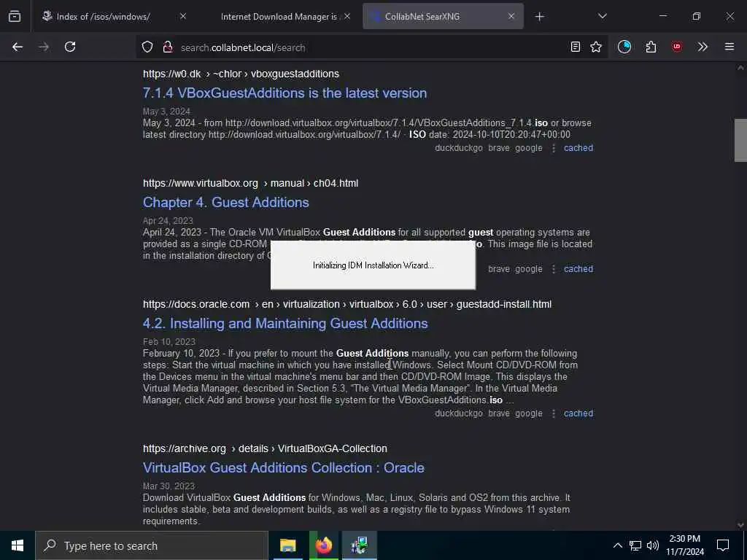747x560 pixels.
Task: Close the Internet Download Manager tab
Action: [347, 16]
